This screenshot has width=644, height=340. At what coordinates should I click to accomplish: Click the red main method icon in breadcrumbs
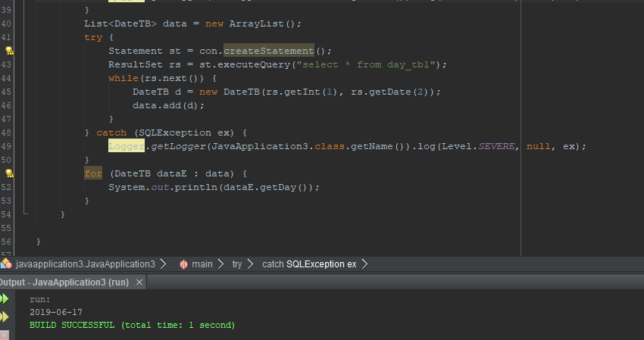click(x=183, y=264)
